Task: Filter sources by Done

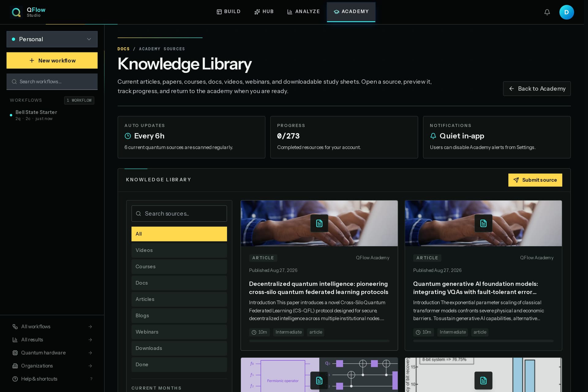Action: (179, 364)
